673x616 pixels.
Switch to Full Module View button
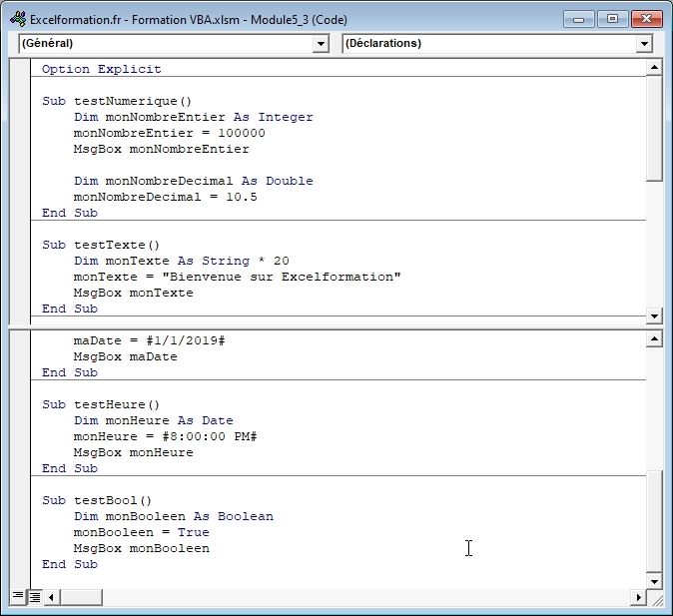click(34, 597)
